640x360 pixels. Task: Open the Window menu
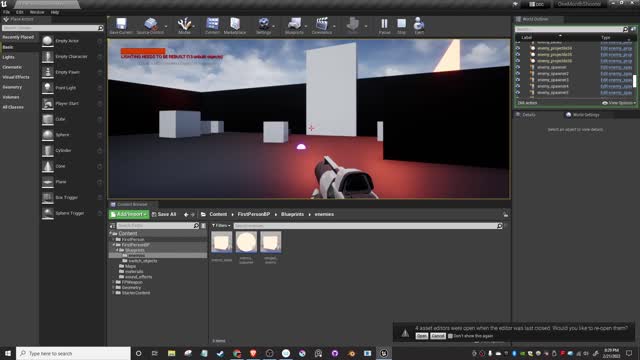tap(37, 12)
